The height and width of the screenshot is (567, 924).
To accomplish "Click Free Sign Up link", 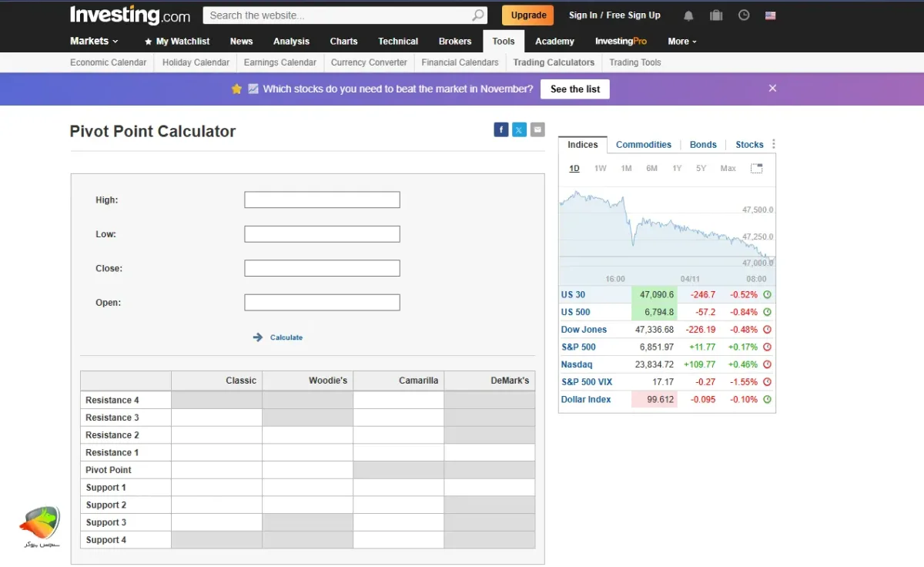I will click(634, 15).
